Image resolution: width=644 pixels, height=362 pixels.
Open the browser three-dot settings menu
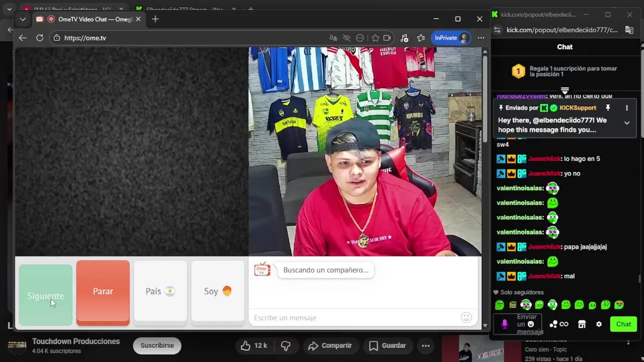[481, 38]
